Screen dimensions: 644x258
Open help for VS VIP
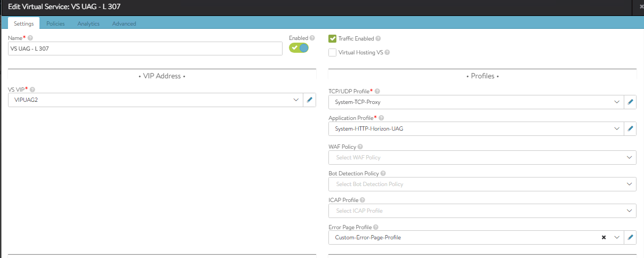click(32, 89)
